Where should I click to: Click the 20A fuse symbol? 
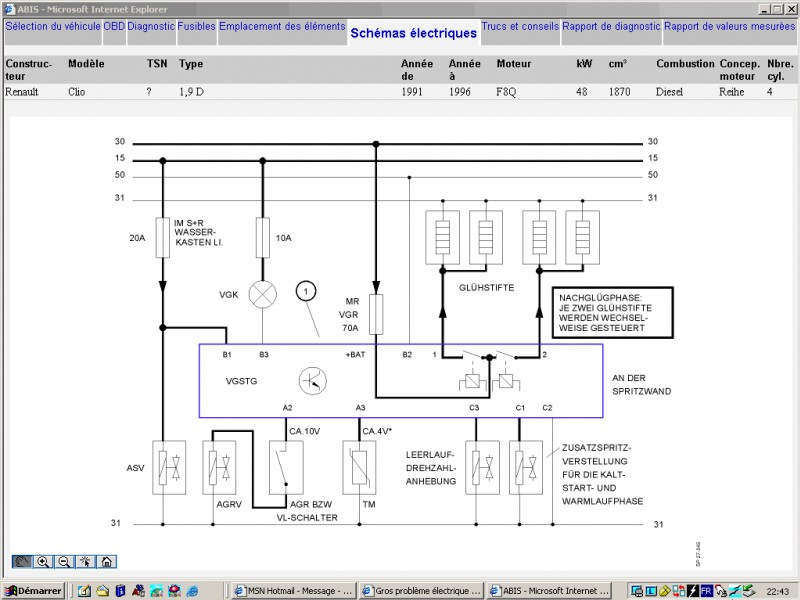163,237
